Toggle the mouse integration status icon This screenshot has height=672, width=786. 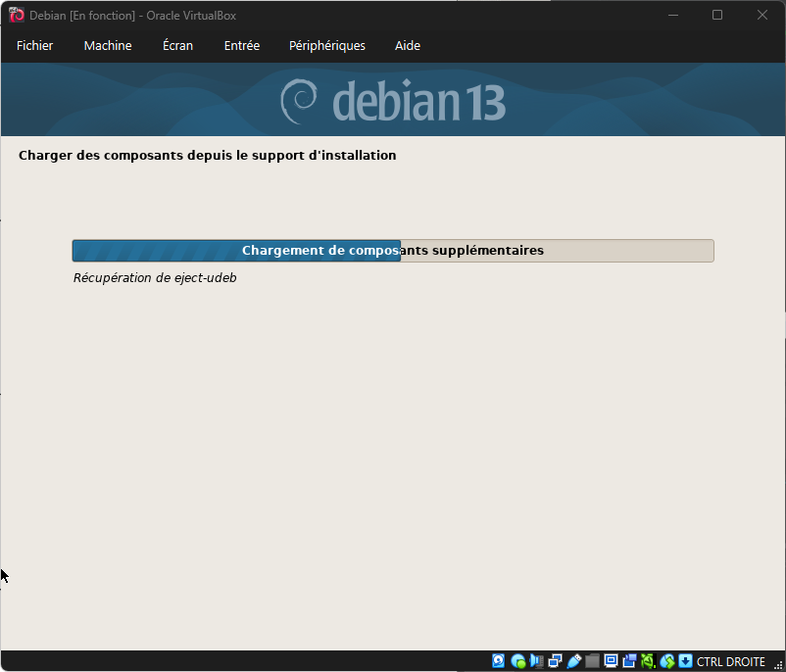(x=666, y=661)
